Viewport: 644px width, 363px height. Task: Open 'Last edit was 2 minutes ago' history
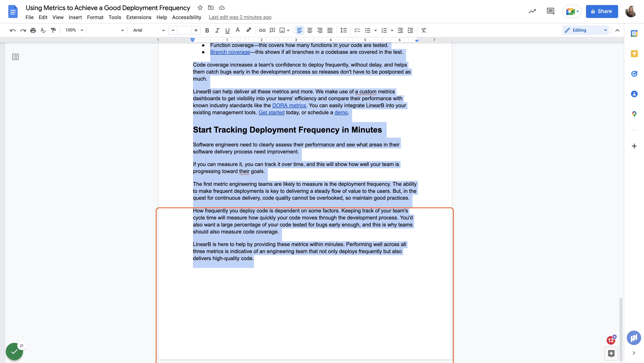tap(240, 17)
